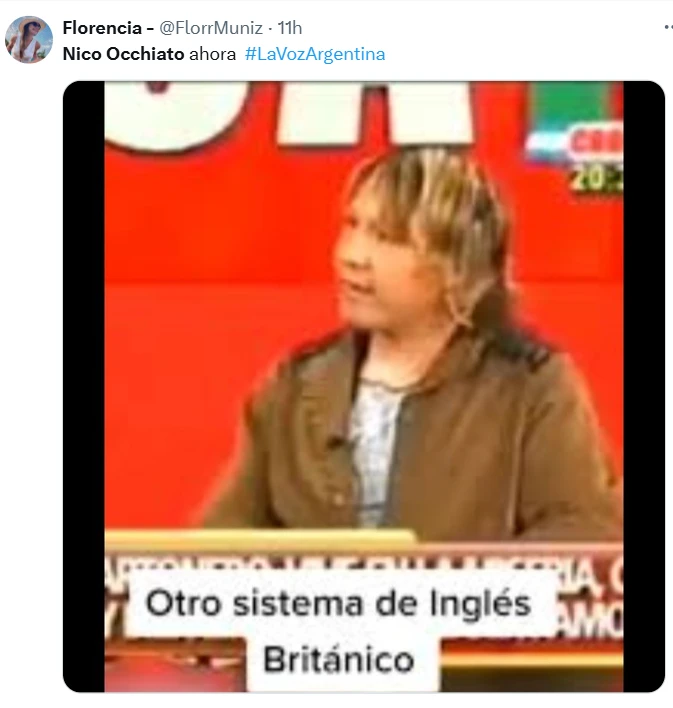Click the large white logo letters backdrop
Viewport: 673px width, 708px height.
[x=289, y=114]
